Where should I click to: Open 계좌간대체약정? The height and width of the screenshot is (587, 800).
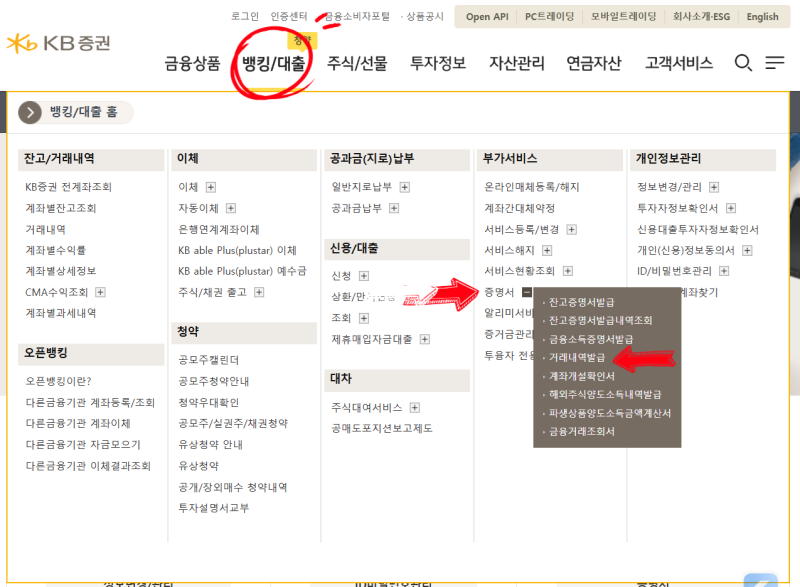[519, 208]
